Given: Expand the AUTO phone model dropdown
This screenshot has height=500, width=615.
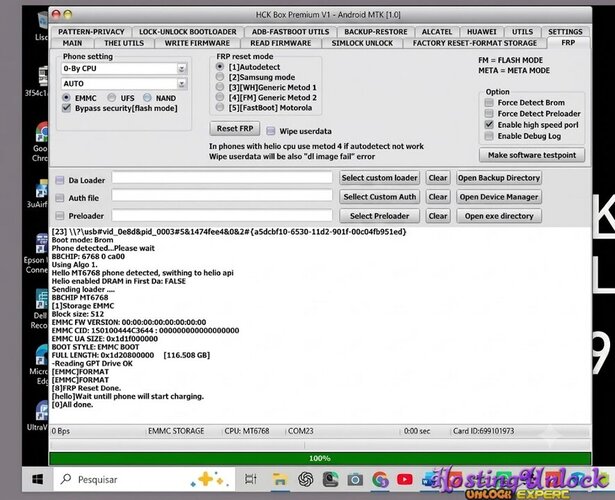Looking at the screenshot, I should [x=182, y=84].
